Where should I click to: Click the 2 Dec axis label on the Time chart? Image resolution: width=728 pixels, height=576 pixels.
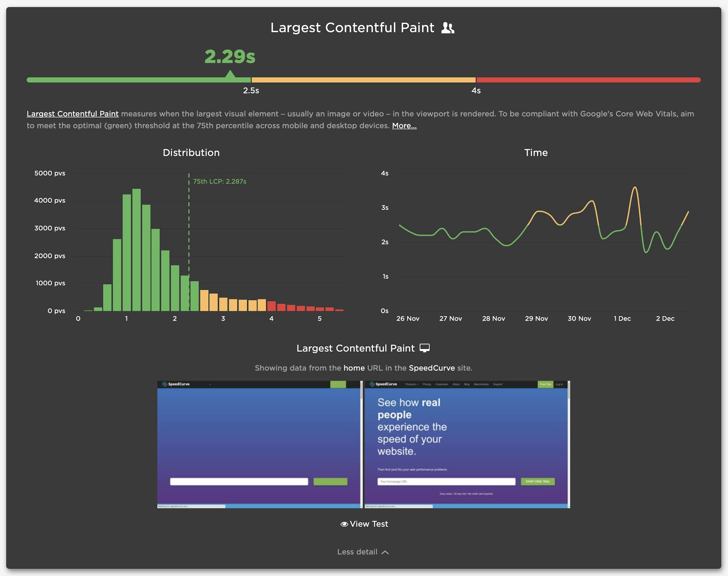pyautogui.click(x=666, y=318)
